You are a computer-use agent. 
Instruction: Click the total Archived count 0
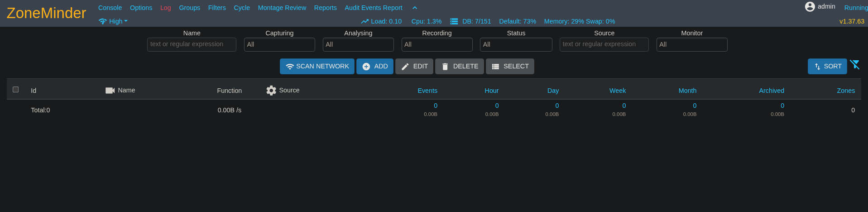[782, 106]
